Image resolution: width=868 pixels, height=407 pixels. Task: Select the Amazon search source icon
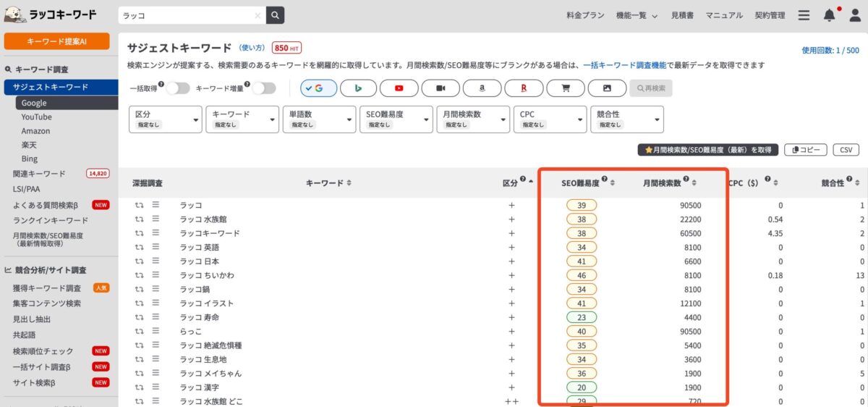pyautogui.click(x=482, y=88)
